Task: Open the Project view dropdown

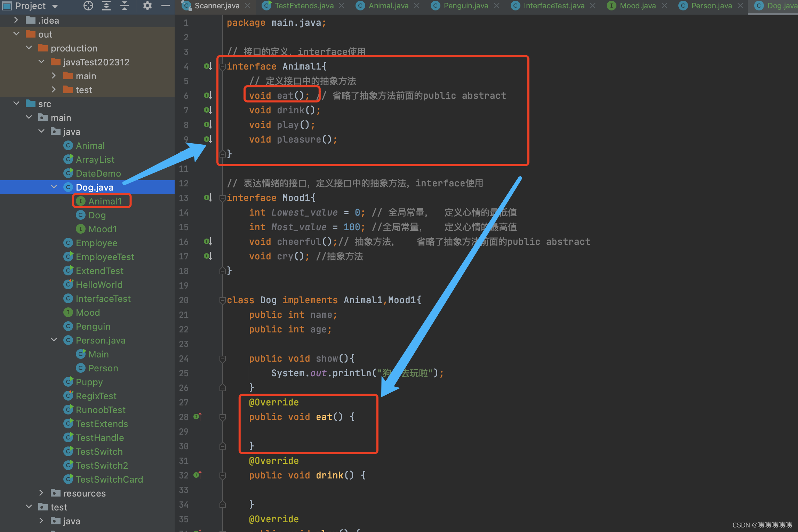Action: (x=55, y=6)
